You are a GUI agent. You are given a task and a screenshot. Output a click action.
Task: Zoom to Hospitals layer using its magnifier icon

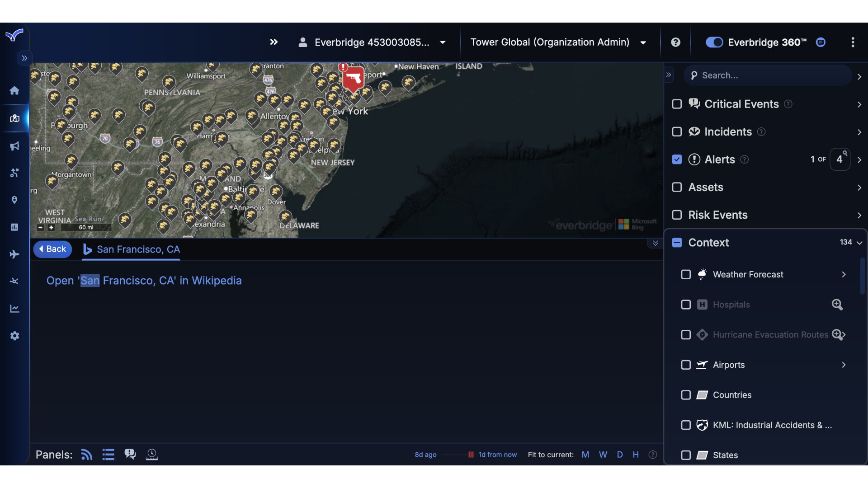coord(837,305)
